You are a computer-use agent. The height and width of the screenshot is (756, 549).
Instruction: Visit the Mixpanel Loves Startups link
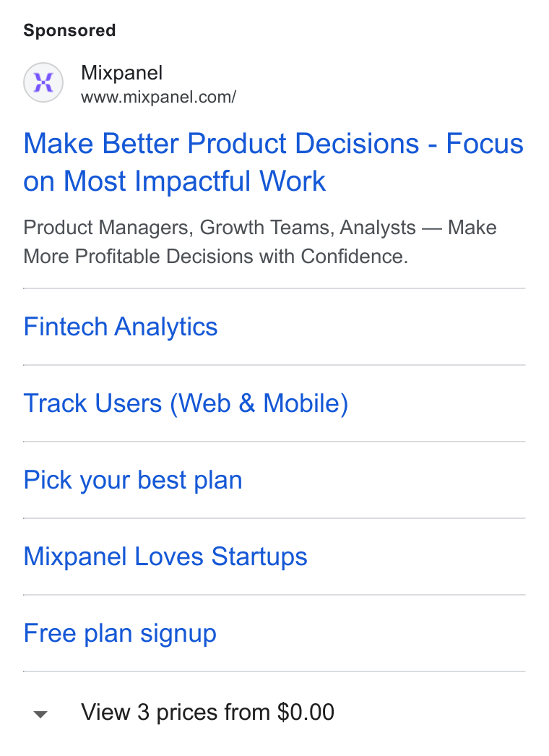[165, 557]
